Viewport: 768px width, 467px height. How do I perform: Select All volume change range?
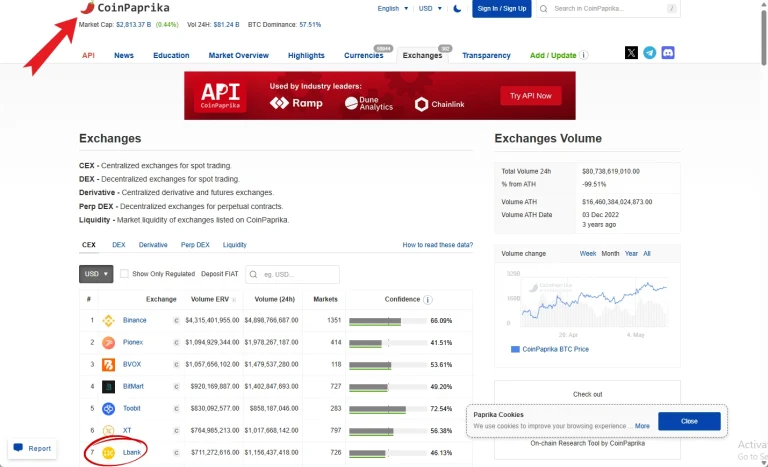647,253
